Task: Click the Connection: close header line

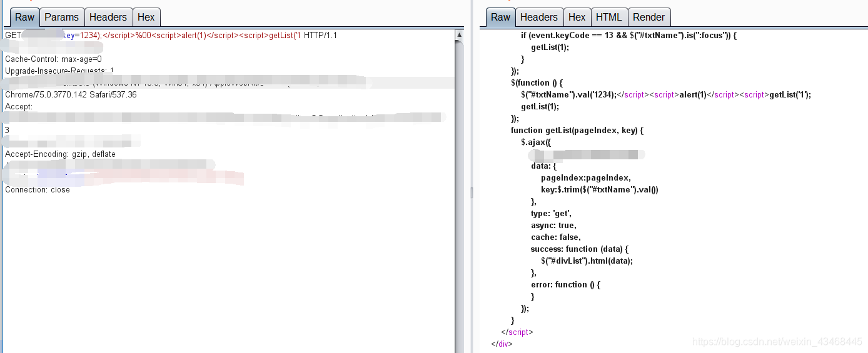Action: 38,190
